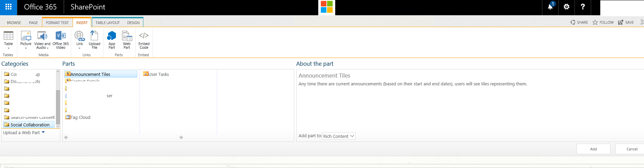Choose Video and Audio media
This screenshot has height=168, width=644.
coord(42,40)
